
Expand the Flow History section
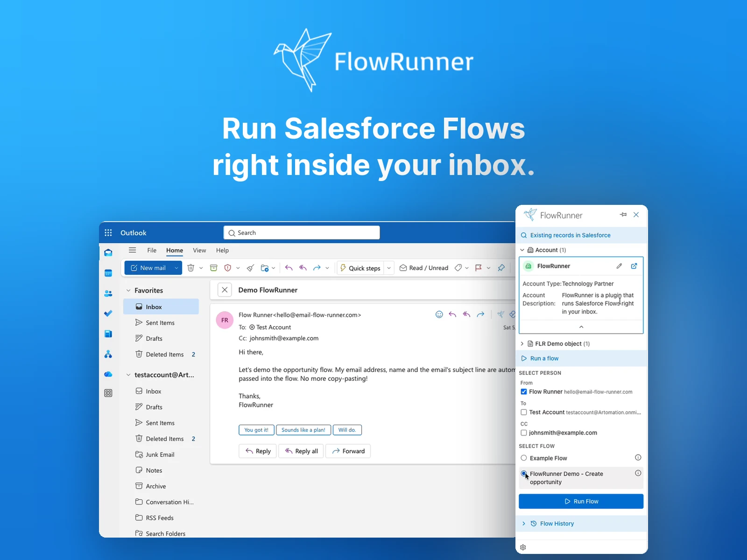pyautogui.click(x=524, y=524)
